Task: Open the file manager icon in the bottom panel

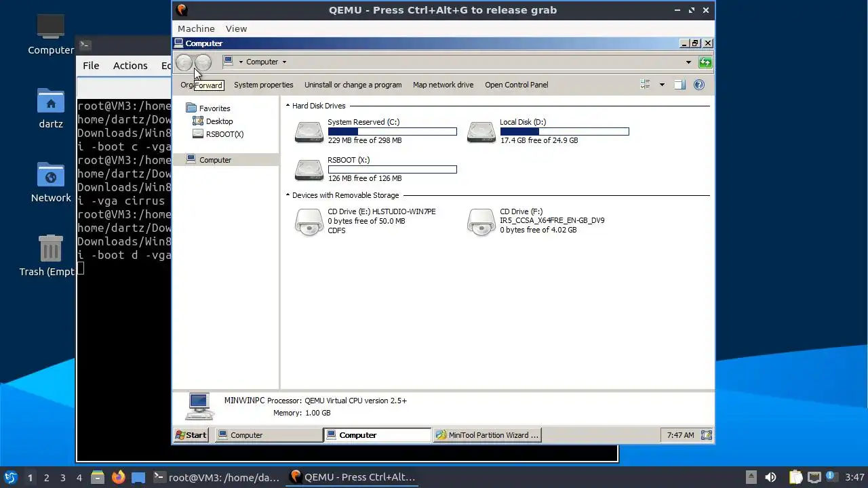Action: click(97, 477)
